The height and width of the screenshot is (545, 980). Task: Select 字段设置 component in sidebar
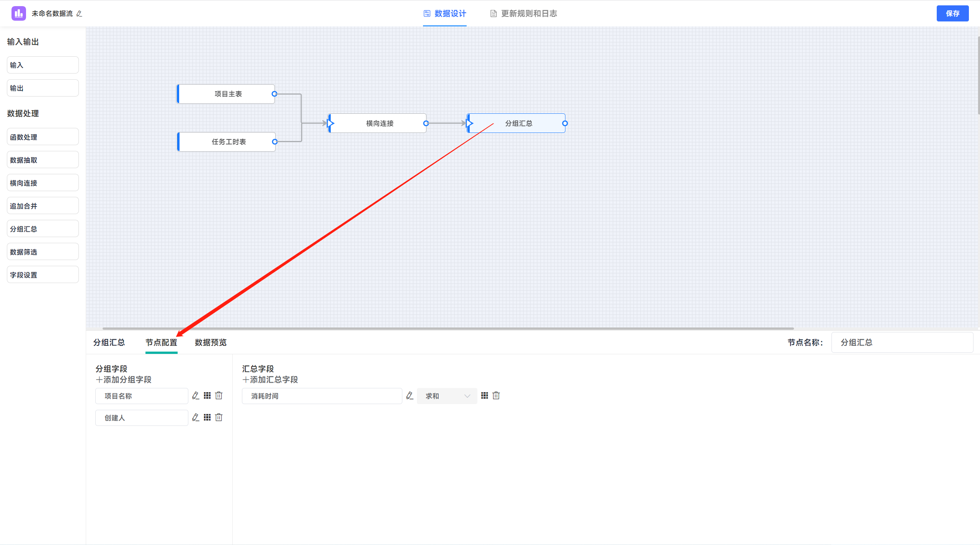(43, 275)
